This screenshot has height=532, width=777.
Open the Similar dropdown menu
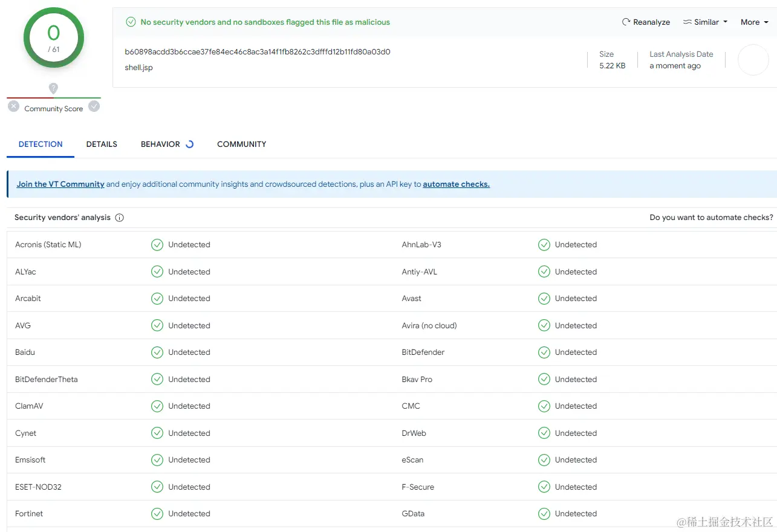pyautogui.click(x=705, y=22)
